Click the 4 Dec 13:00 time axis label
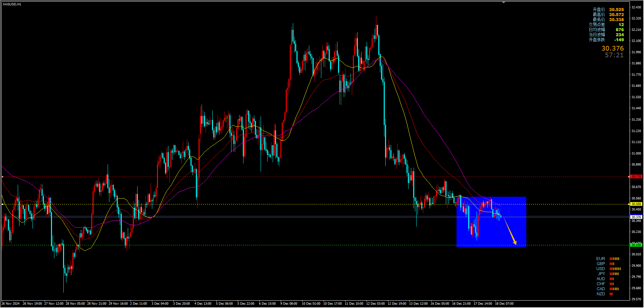Image resolution: width=644 pixels, height=308 pixels. click(203, 304)
